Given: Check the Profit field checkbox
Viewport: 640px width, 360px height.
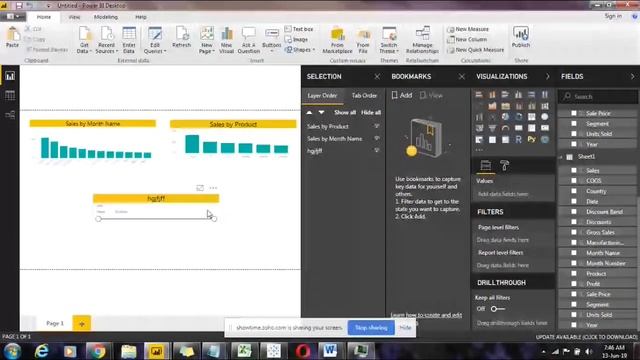Looking at the screenshot, I should [x=574, y=284].
